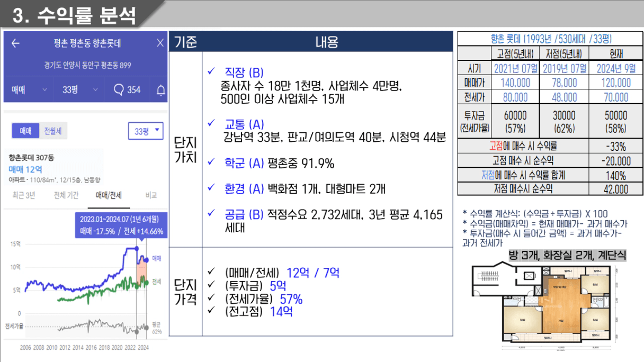
Task: Click the table title 향촌 롯데 (1993년 /530세대 /33평)
Action: (x=551, y=39)
